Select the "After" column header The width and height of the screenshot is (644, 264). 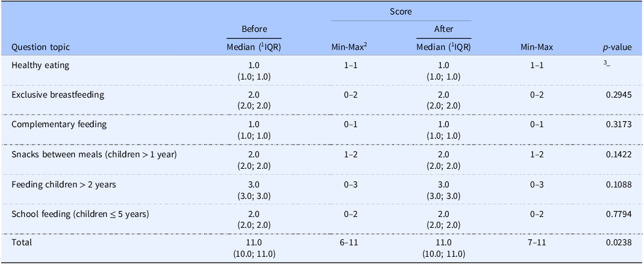tap(443, 28)
